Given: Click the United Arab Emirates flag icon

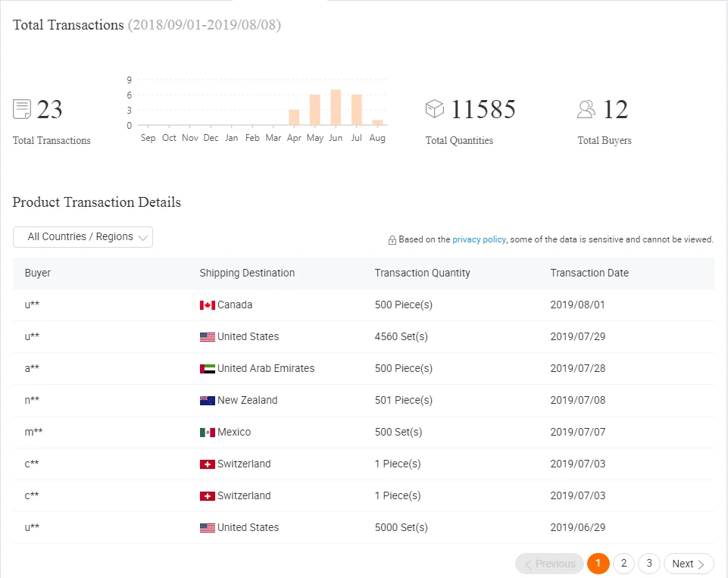Looking at the screenshot, I should (x=208, y=369).
